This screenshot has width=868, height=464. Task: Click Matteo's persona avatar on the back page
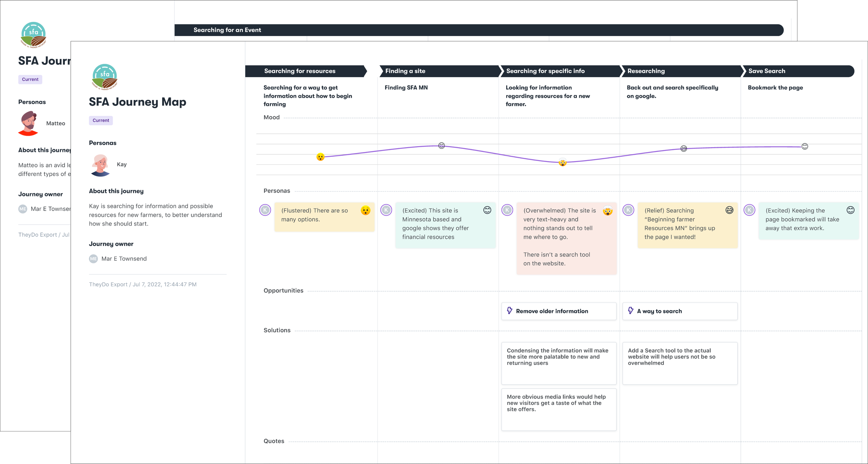[29, 123]
